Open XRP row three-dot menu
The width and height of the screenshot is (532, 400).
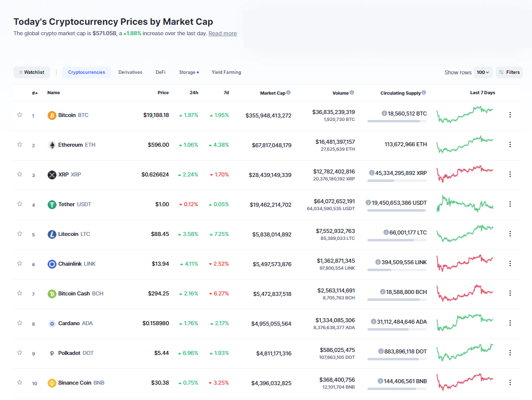(510, 174)
